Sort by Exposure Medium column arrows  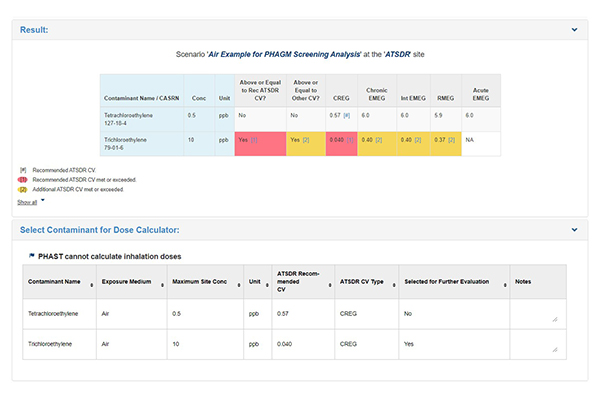click(161, 285)
